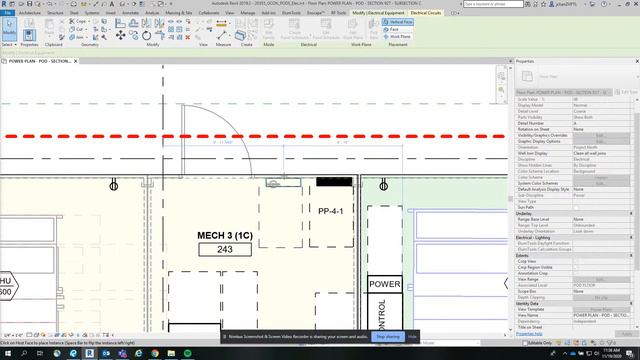
Task: Save project from Quick Access Toolbar
Action: (29, 4)
